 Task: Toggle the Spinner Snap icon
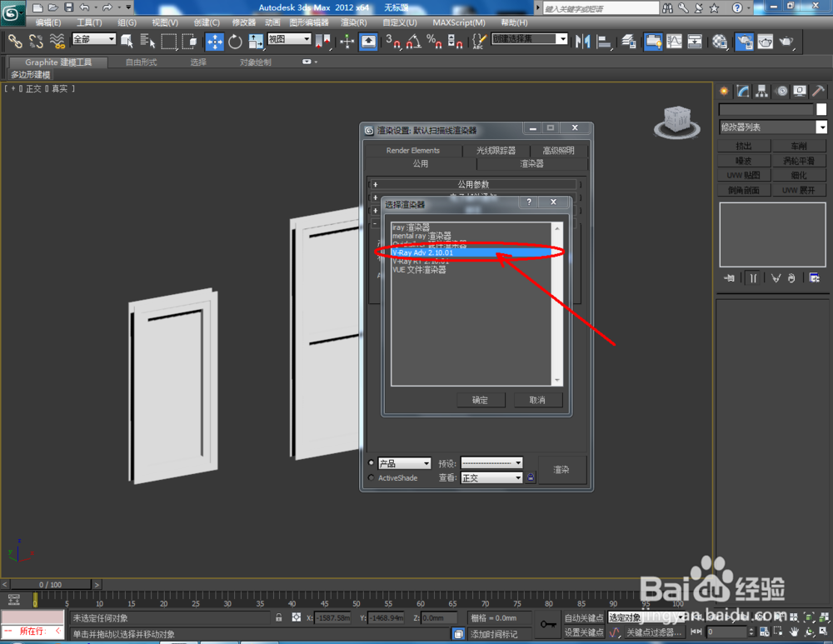click(x=455, y=41)
